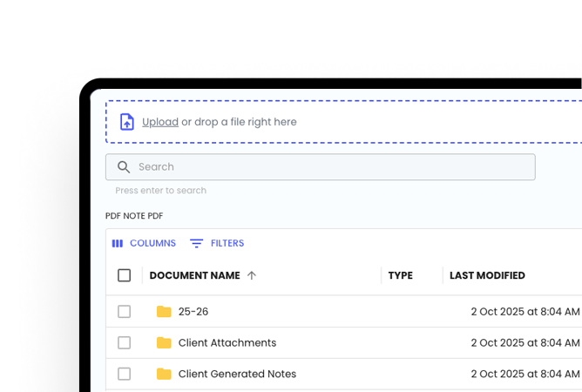Open the FILTERS panel

[x=217, y=243]
